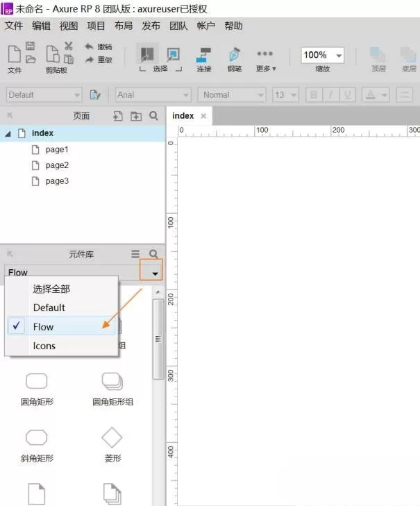
Task: Click the library scrollbar up arrow
Action: 158,292
